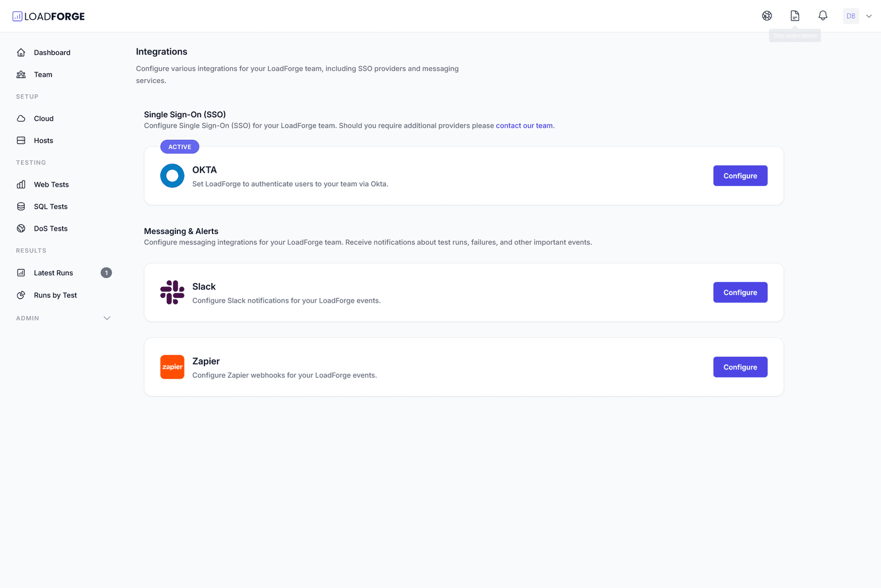Viewport: 881px width, 588px height.
Task: Open the Cloud setup page
Action: point(43,118)
